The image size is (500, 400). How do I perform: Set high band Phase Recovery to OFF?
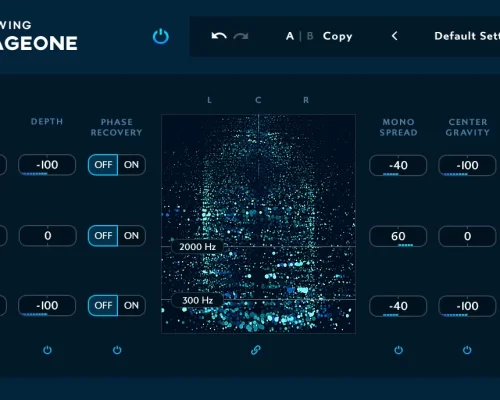[103, 165]
